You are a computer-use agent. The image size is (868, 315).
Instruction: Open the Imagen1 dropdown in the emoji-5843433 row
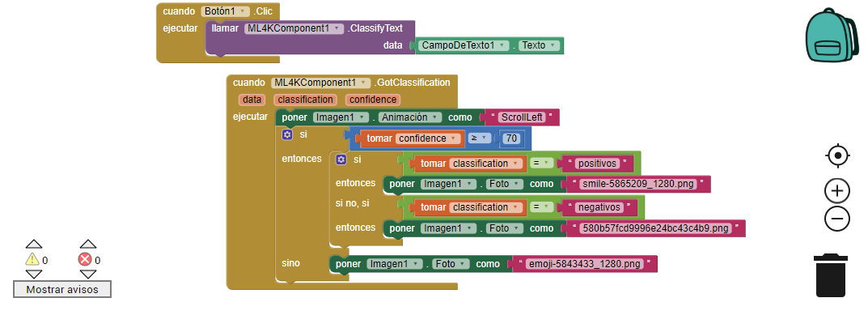[395, 264]
